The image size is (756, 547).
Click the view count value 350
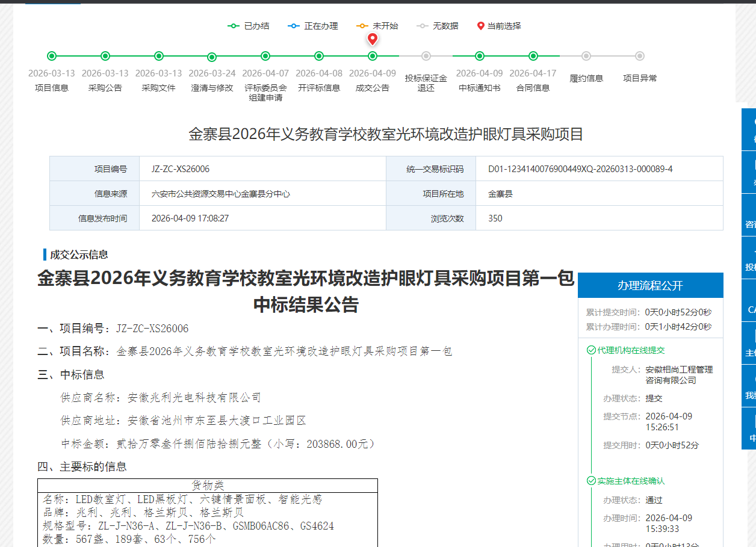(495, 218)
